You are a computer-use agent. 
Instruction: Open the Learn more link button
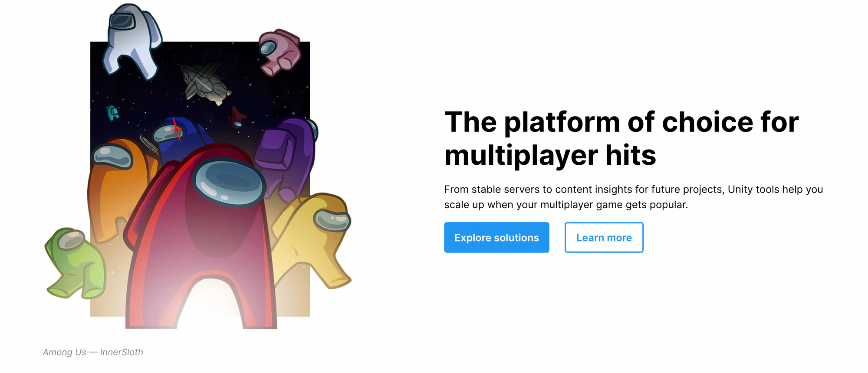604,237
